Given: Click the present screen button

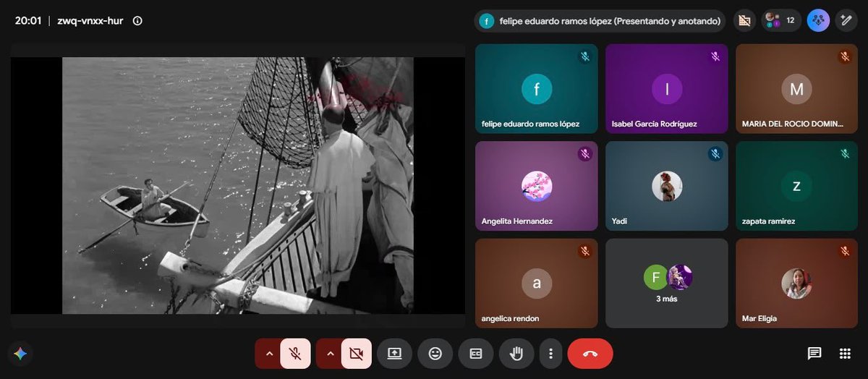Looking at the screenshot, I should 394,354.
